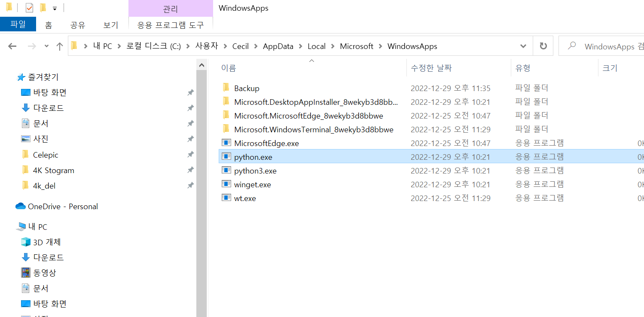Refresh the current folder view
This screenshot has height=317, width=644.
pyautogui.click(x=543, y=46)
